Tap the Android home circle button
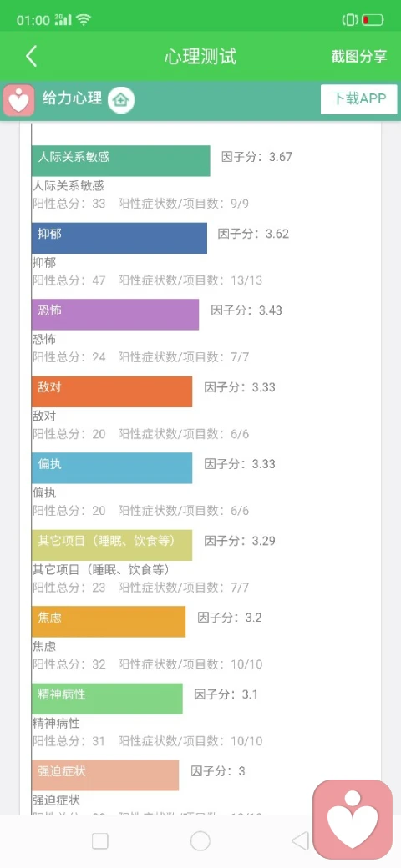The image size is (401, 868). [x=200, y=841]
